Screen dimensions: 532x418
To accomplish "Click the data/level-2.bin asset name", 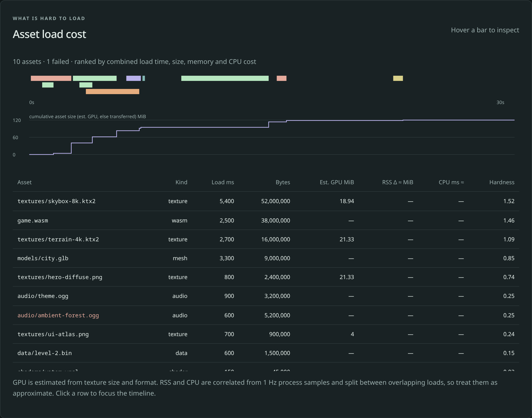I will [x=45, y=353].
